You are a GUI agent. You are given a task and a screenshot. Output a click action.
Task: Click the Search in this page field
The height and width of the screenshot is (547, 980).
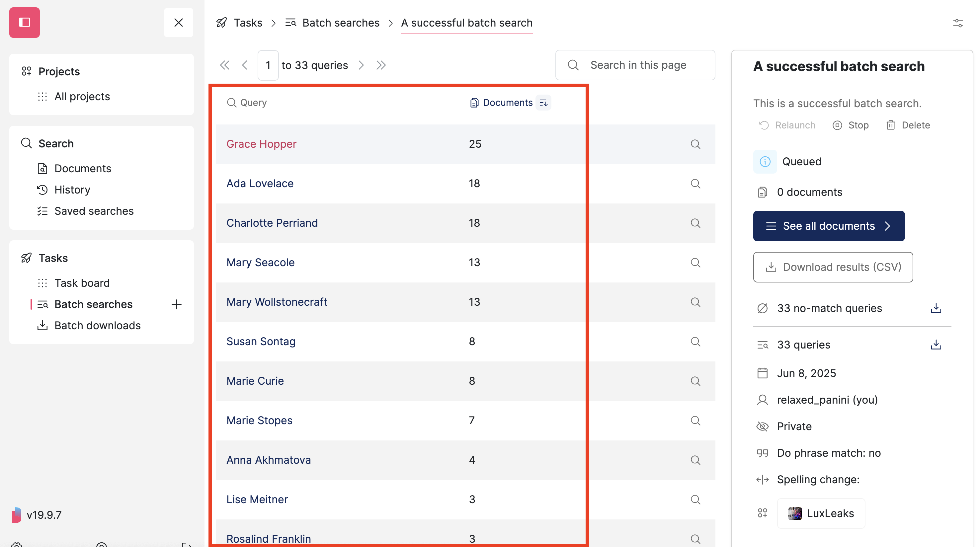635,65
